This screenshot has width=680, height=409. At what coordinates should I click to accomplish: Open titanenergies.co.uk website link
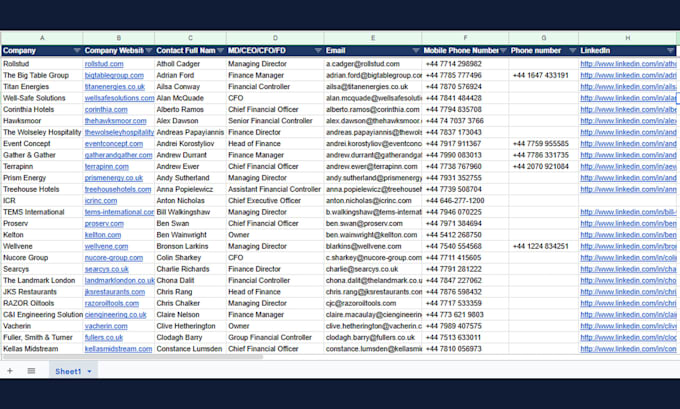(x=114, y=87)
